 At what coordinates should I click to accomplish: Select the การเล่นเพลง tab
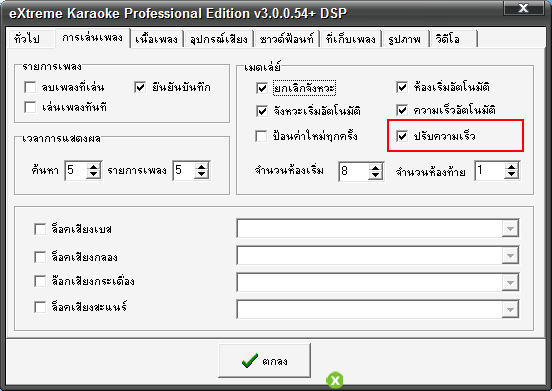pyautogui.click(x=93, y=38)
